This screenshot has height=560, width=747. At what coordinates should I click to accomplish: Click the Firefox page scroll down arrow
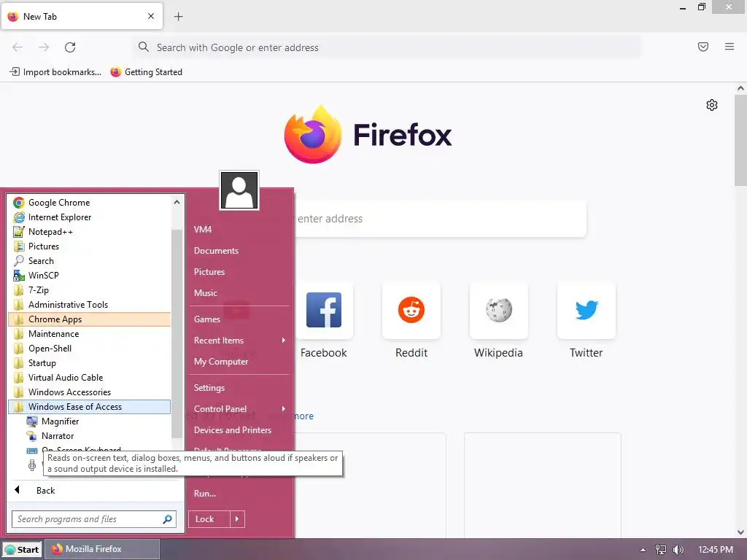click(741, 532)
